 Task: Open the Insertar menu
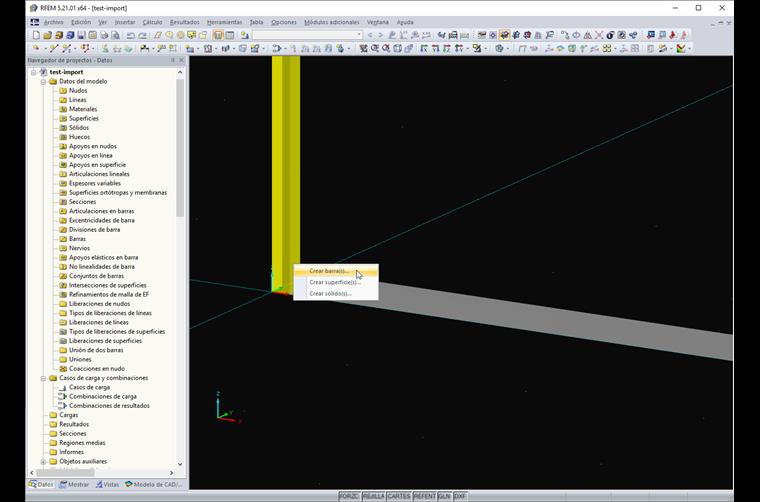125,22
